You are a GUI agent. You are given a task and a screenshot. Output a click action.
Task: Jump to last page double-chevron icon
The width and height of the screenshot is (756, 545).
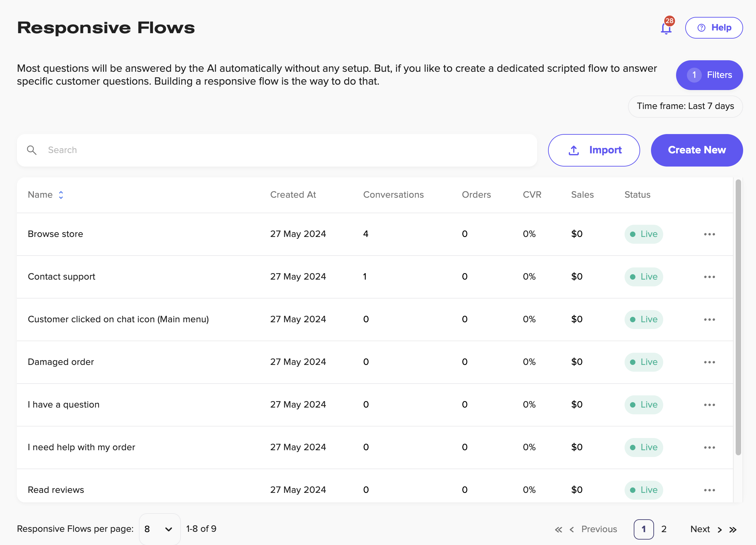733,529
